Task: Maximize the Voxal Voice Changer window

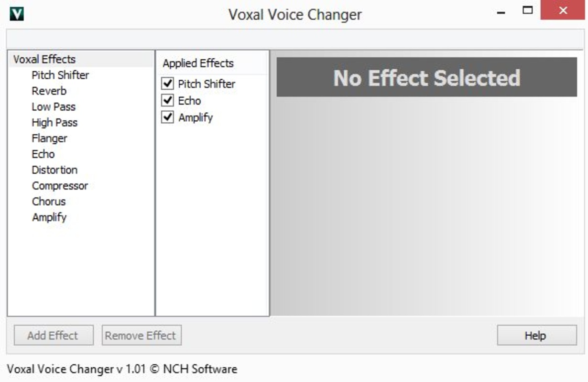Action: pyautogui.click(x=528, y=11)
